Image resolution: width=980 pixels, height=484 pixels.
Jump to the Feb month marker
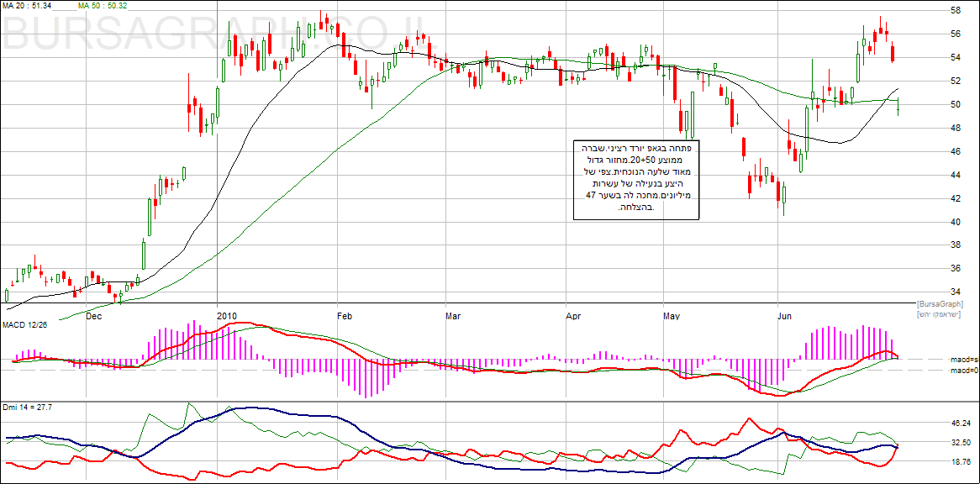[x=344, y=316]
